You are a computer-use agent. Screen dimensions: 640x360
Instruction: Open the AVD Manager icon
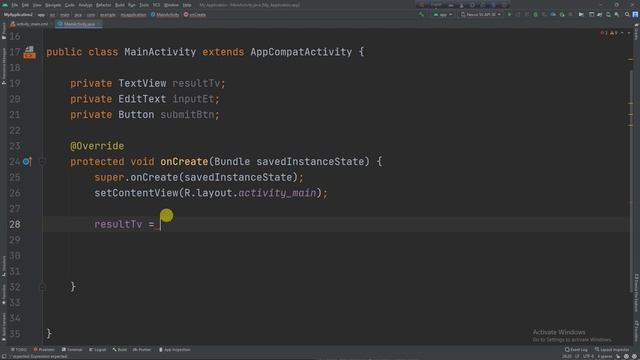[608, 14]
